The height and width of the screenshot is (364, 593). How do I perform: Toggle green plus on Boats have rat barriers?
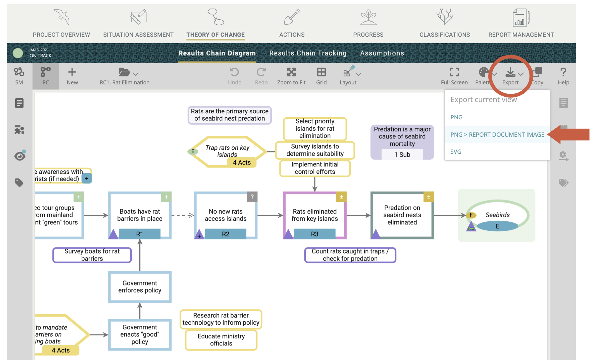pyautogui.click(x=166, y=197)
